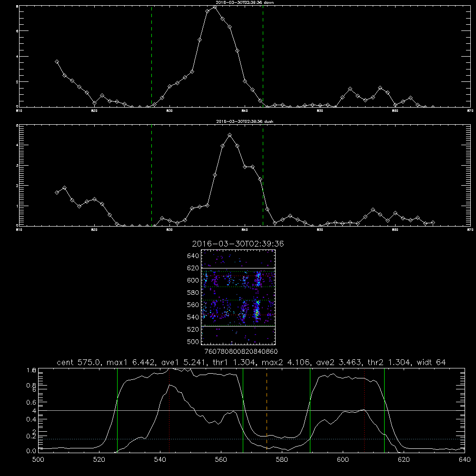Click the '500' x-axis label of the bottom plot
The width and height of the screenshot is (476, 476).
click(x=38, y=460)
